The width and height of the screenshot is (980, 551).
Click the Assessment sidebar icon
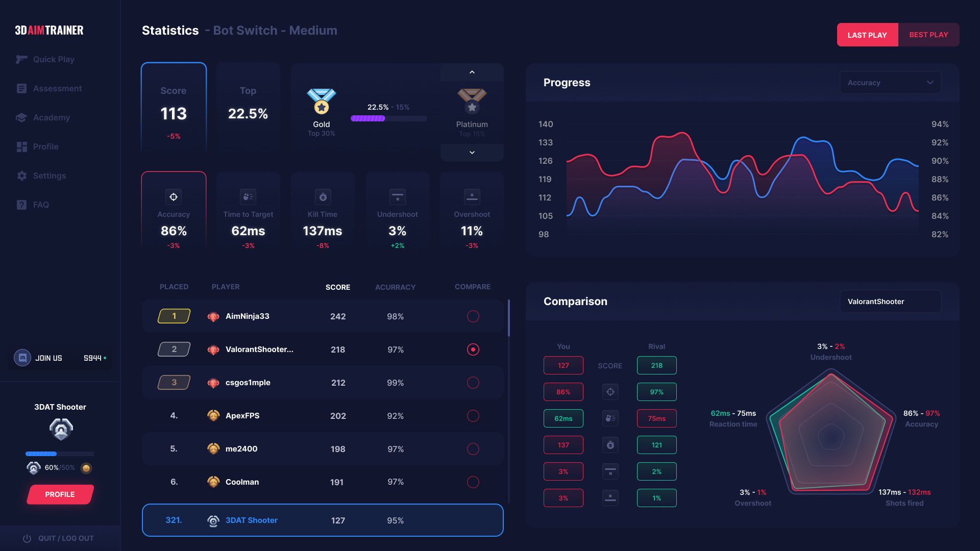point(21,88)
